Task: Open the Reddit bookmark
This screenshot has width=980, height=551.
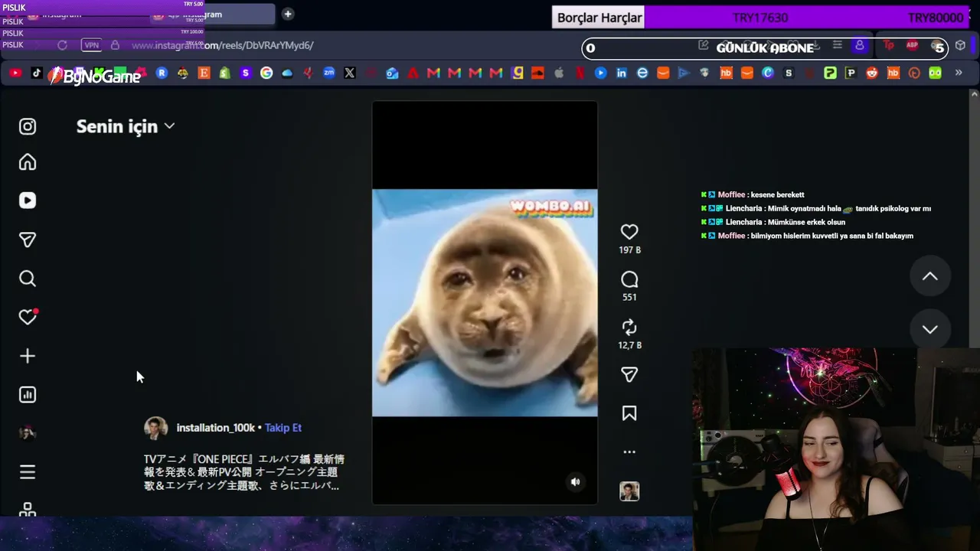Action: click(x=872, y=73)
